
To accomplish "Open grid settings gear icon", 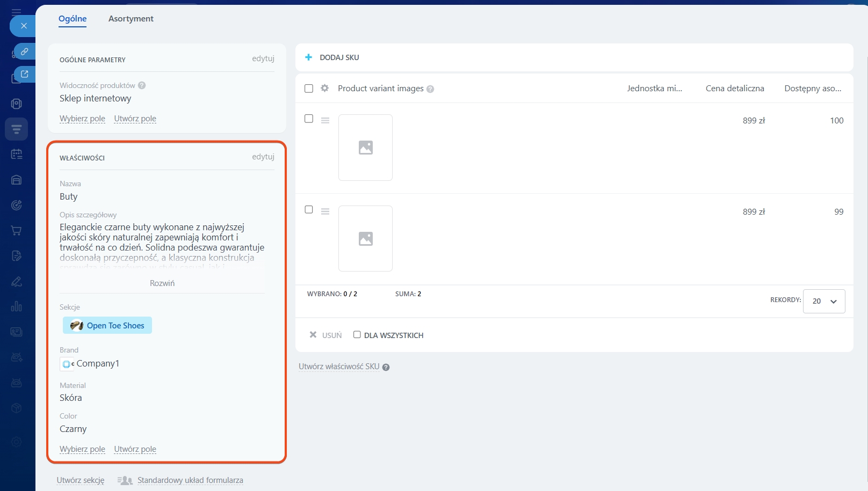I will pos(324,88).
